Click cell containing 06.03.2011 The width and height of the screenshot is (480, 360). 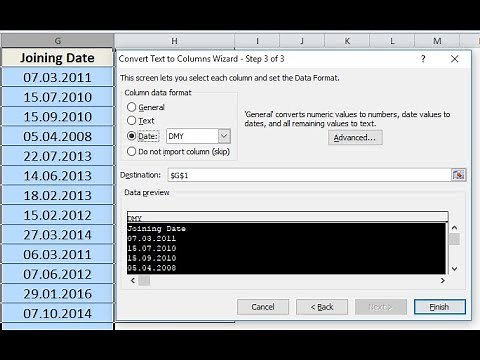(x=57, y=254)
